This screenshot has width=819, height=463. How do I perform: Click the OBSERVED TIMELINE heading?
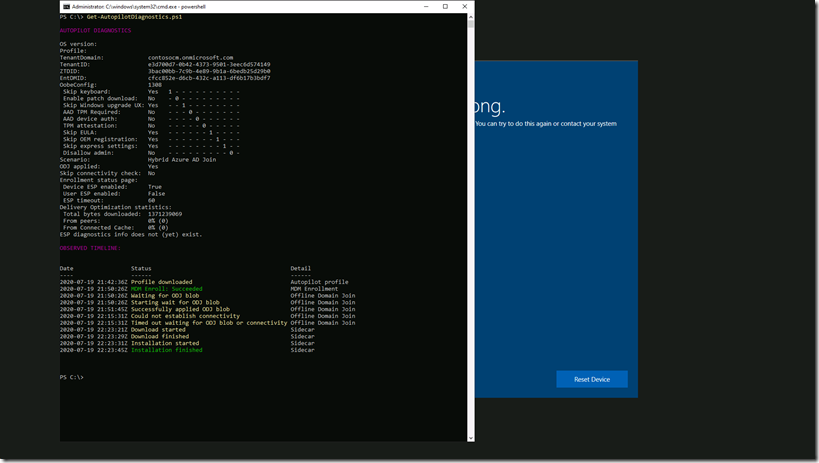coord(90,247)
